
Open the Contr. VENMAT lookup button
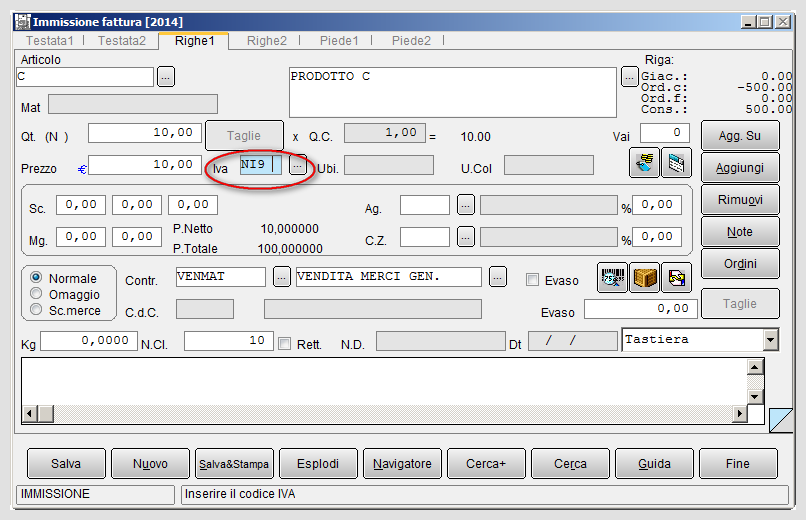tap(281, 277)
